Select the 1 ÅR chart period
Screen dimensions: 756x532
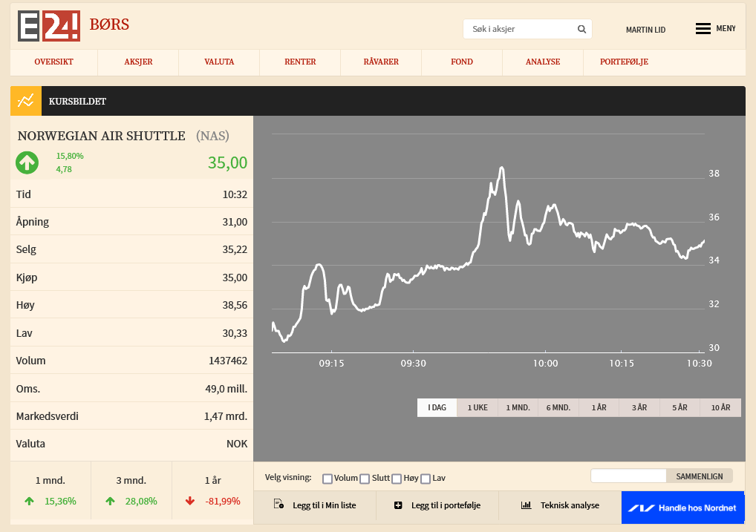599,407
